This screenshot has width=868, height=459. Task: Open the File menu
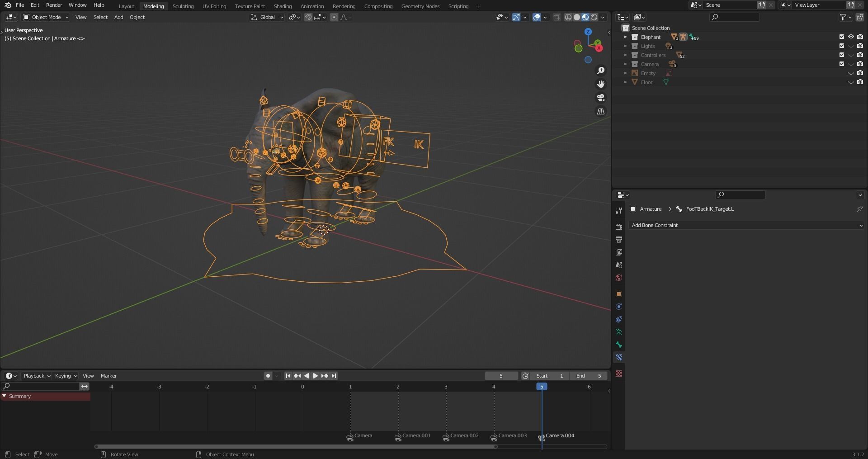point(20,5)
